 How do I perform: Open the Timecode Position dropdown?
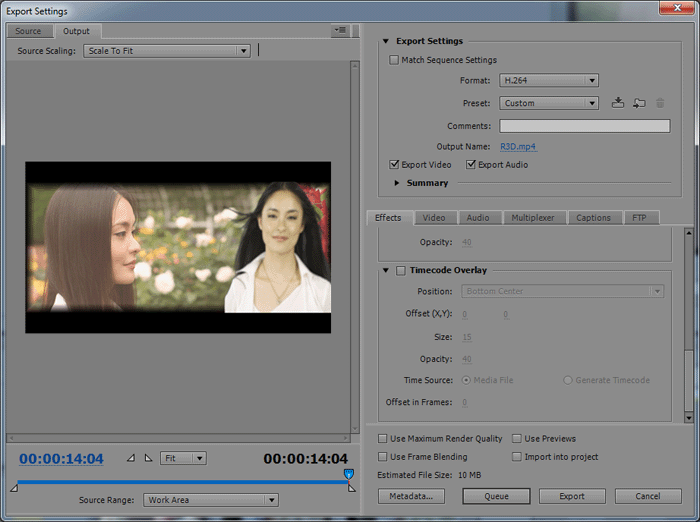(562, 291)
